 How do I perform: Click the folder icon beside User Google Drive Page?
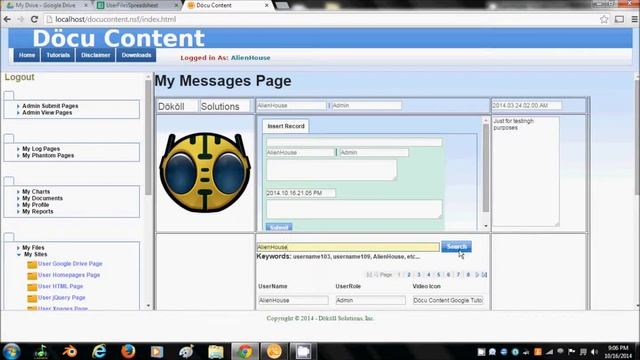point(32,264)
